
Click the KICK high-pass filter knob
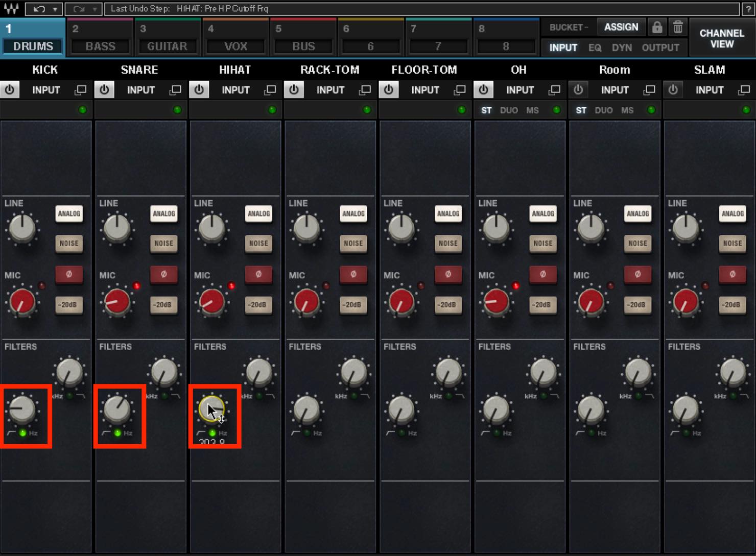tap(22, 409)
